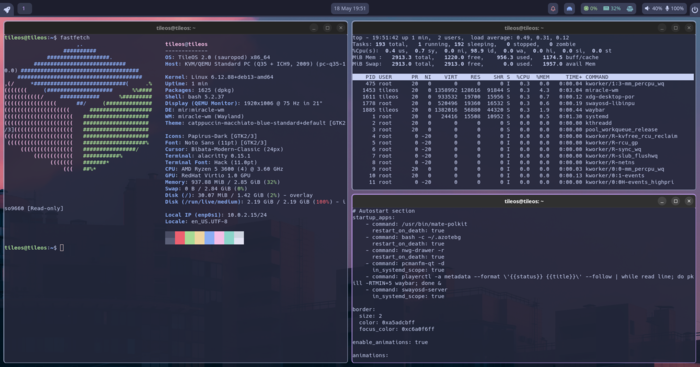Select the pool_workqueue_release process row
This screenshot has width=700, height=367.
click(523, 129)
